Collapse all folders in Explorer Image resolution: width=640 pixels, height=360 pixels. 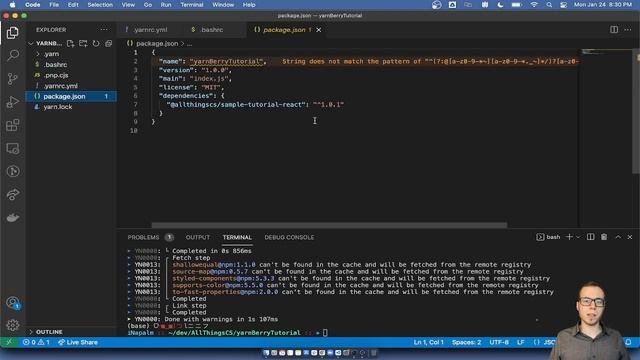[x=108, y=43]
